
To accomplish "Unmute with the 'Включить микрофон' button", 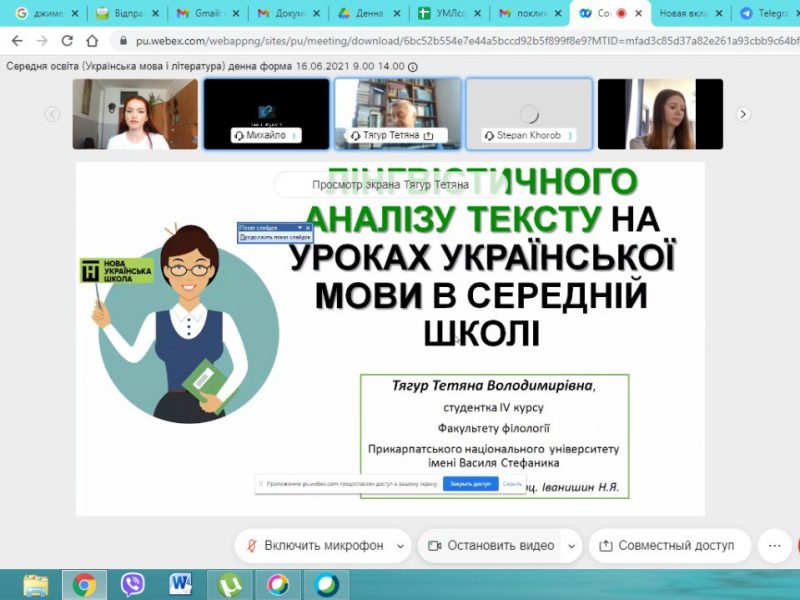I will (314, 546).
